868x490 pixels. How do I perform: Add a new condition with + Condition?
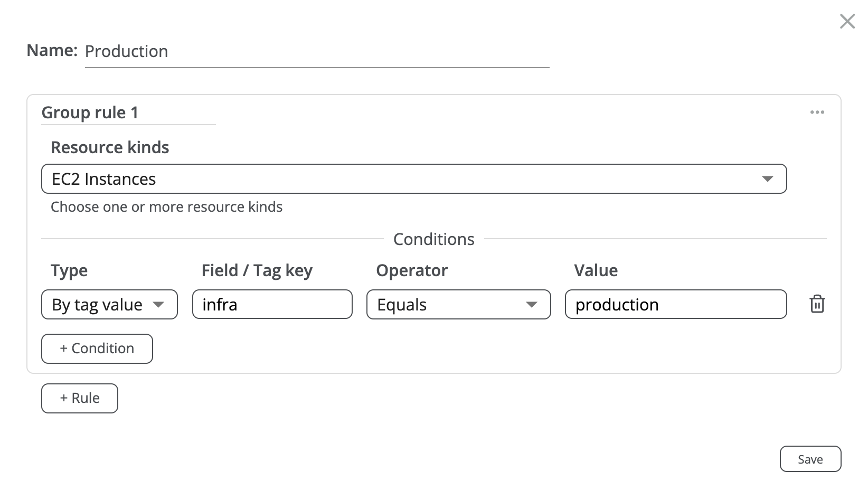point(97,348)
